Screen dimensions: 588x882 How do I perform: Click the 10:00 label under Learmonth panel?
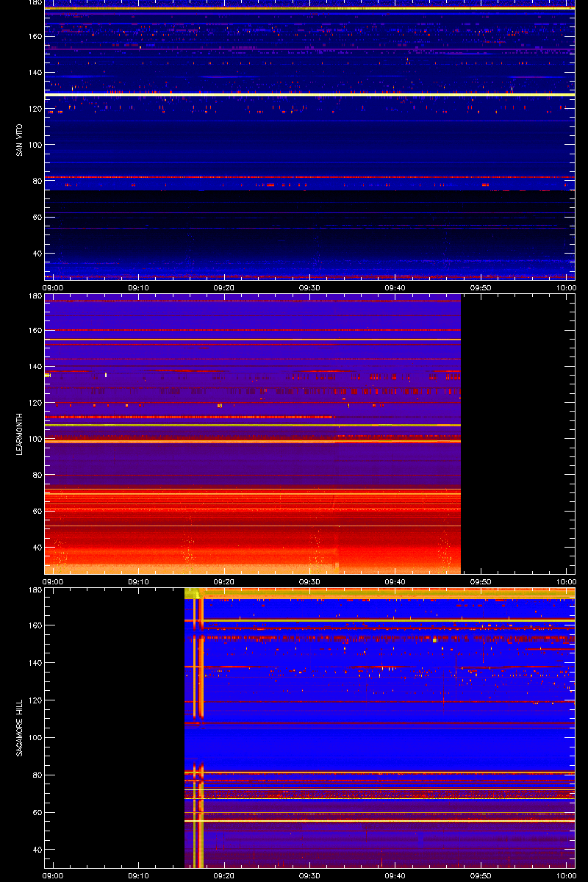pyautogui.click(x=566, y=581)
